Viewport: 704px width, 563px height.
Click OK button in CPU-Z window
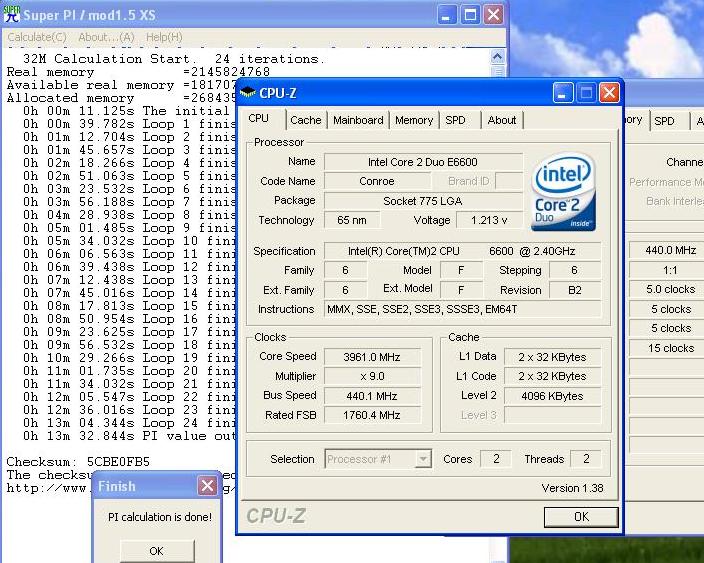[581, 517]
